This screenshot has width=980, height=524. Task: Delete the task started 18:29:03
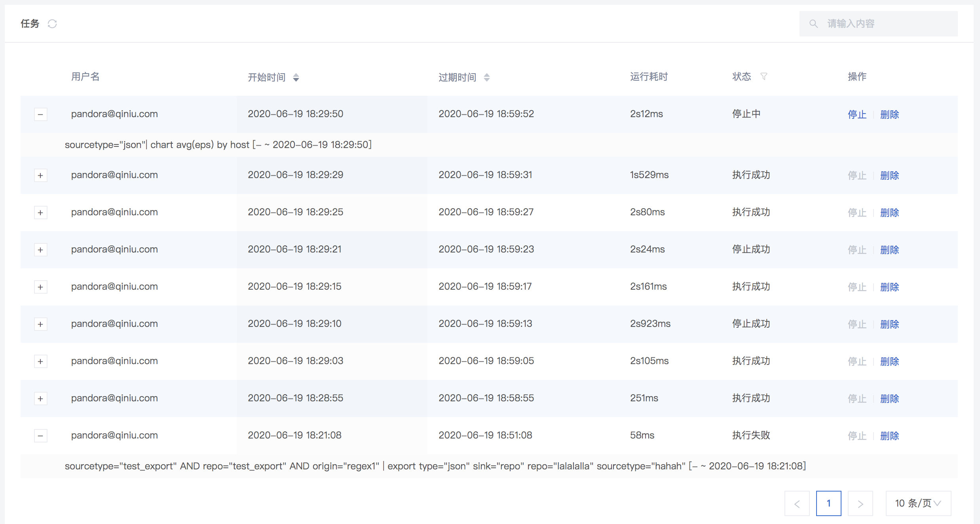coord(889,361)
